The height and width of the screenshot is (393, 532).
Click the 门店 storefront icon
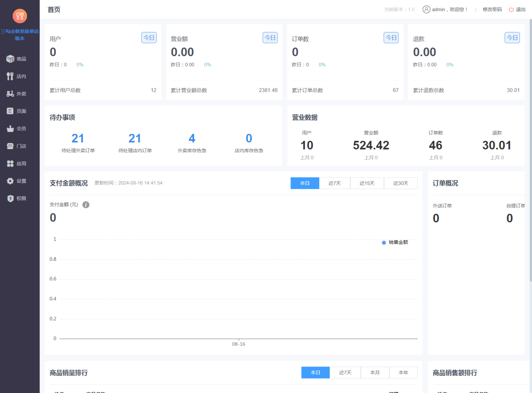pyautogui.click(x=10, y=146)
